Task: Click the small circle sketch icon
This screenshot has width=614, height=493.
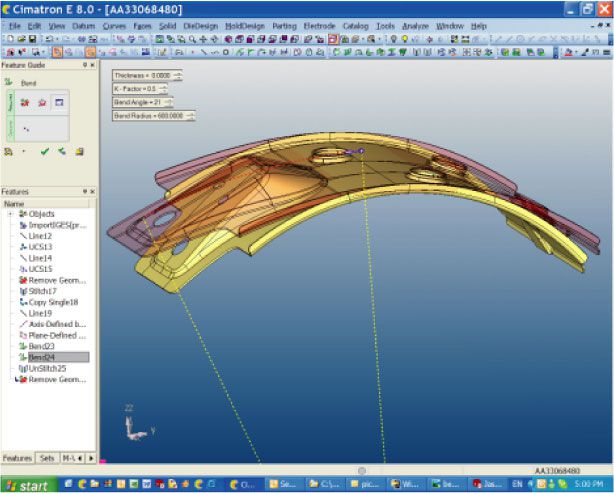Action: point(226,52)
